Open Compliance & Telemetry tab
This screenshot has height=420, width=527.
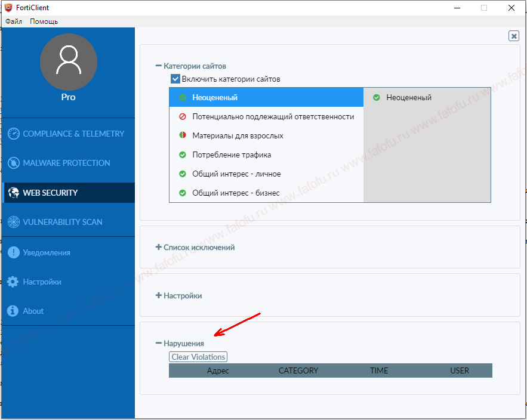(x=68, y=134)
